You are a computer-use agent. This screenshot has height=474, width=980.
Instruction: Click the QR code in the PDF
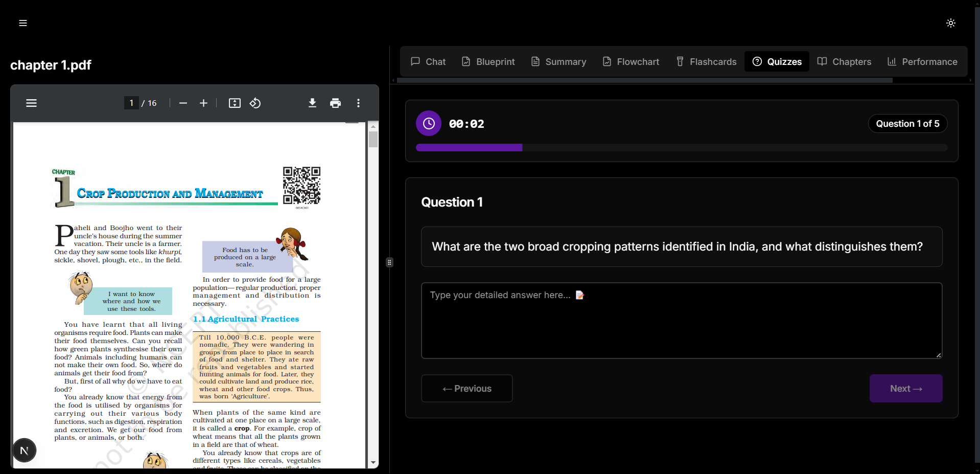coord(302,186)
